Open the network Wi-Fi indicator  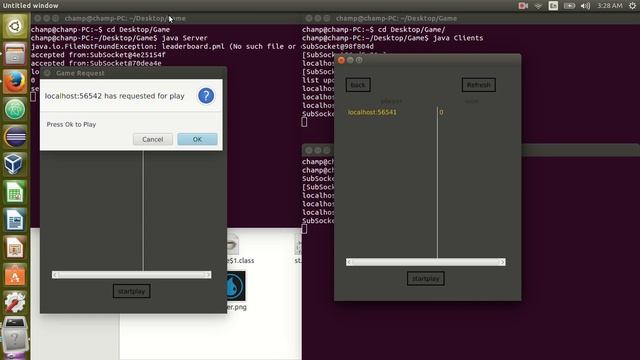point(538,6)
